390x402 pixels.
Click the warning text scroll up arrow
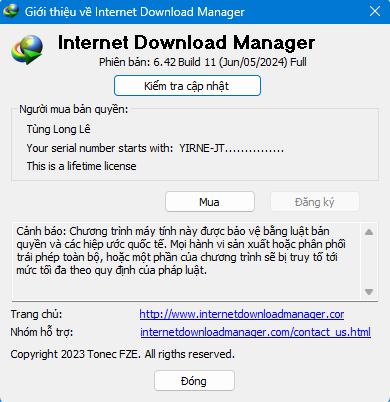369,232
